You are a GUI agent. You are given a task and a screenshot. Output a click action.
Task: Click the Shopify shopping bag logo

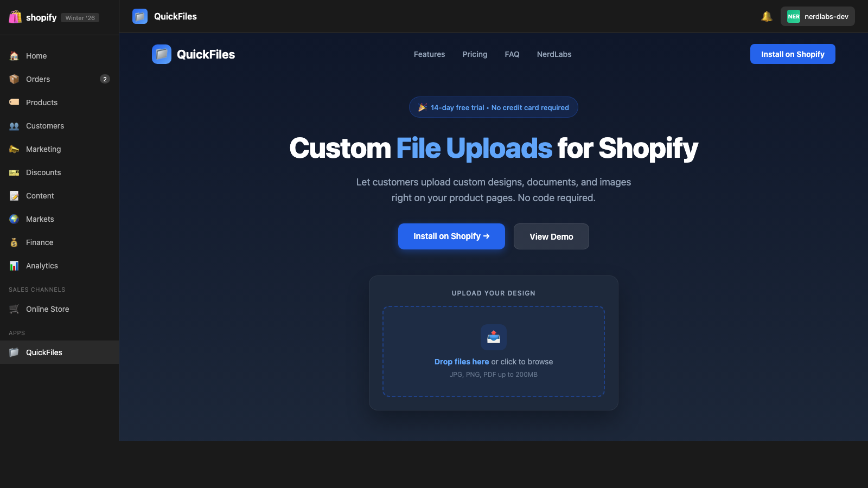[x=15, y=17]
